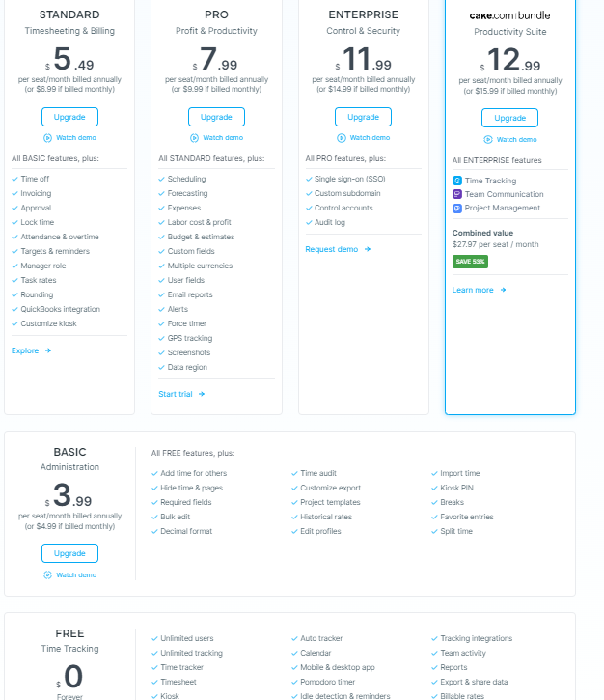The height and width of the screenshot is (700, 604).
Task: Click the play icon under bundle plan
Action: pyautogui.click(x=487, y=140)
